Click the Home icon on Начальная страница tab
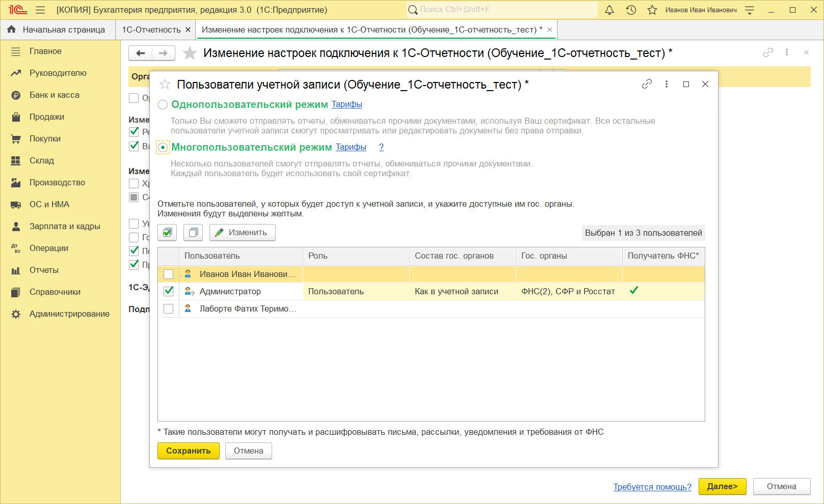This screenshot has width=824, height=504. [12, 30]
